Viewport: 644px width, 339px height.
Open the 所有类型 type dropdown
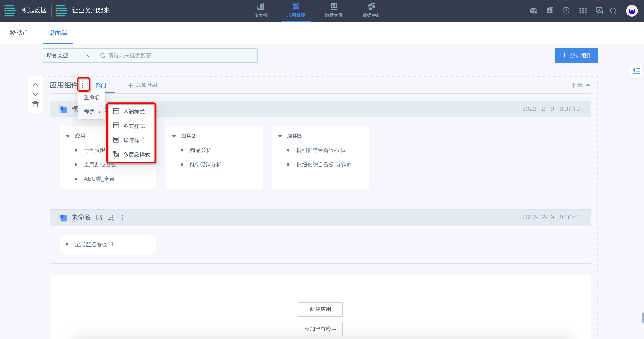[69, 56]
